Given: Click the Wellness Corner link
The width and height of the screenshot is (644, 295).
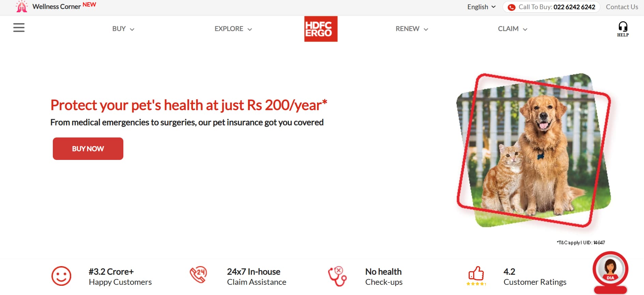Looking at the screenshot, I should pyautogui.click(x=57, y=6).
